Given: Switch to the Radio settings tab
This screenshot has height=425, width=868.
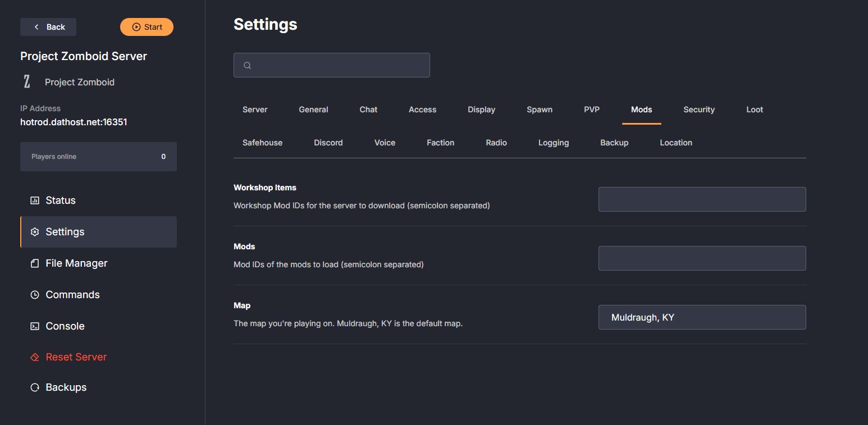Looking at the screenshot, I should pos(496,143).
